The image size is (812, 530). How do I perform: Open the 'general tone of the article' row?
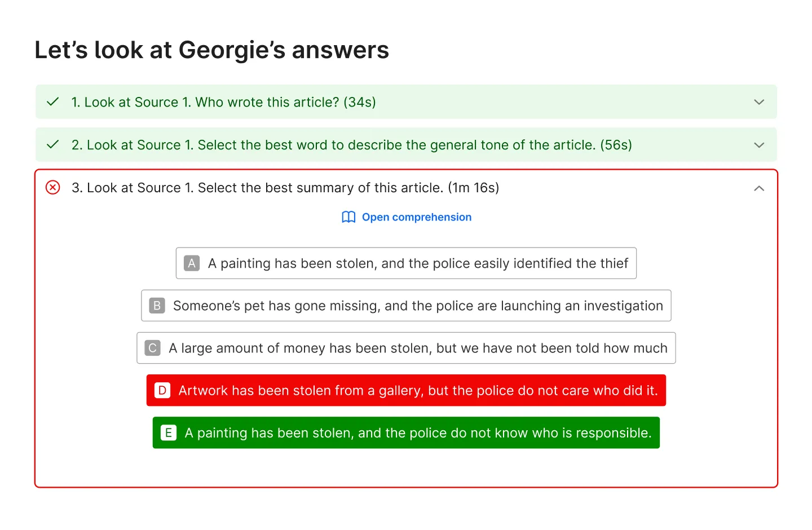[406, 145]
